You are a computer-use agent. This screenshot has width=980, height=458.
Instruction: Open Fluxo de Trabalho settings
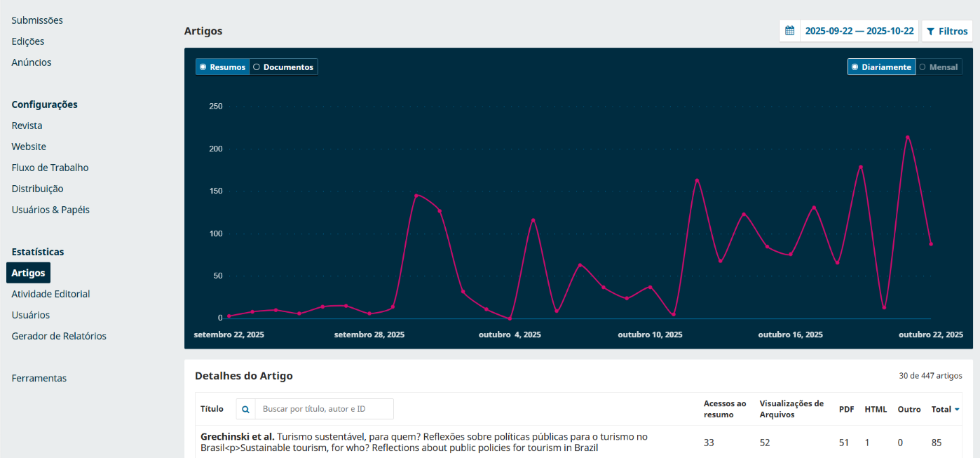(50, 168)
